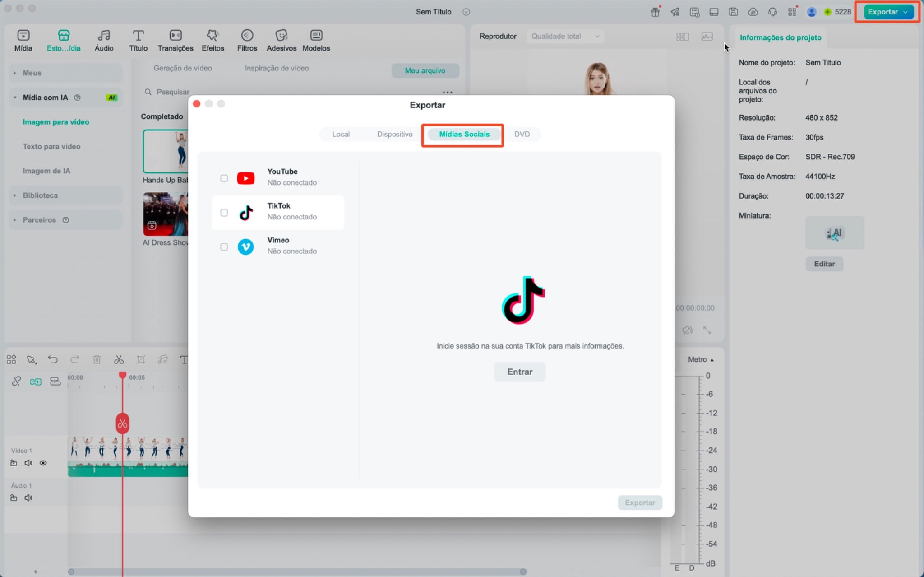
Task: Click the gift icon in top bar
Action: pos(655,12)
